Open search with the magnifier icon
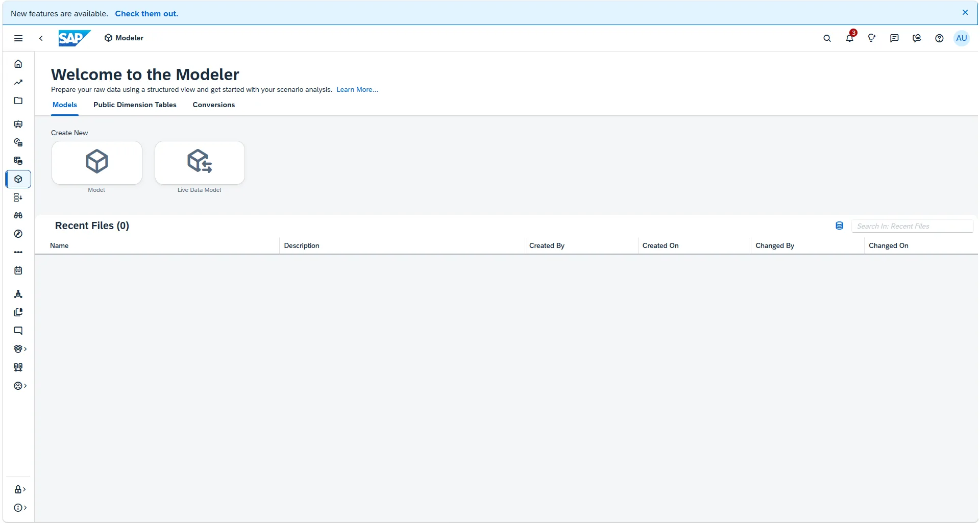The height and width of the screenshot is (523, 980). click(827, 38)
